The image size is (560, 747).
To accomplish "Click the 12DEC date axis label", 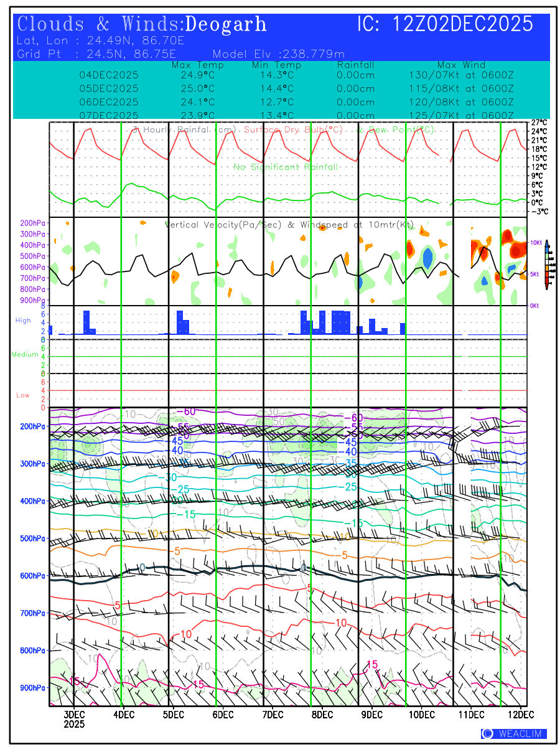I will point(517,714).
